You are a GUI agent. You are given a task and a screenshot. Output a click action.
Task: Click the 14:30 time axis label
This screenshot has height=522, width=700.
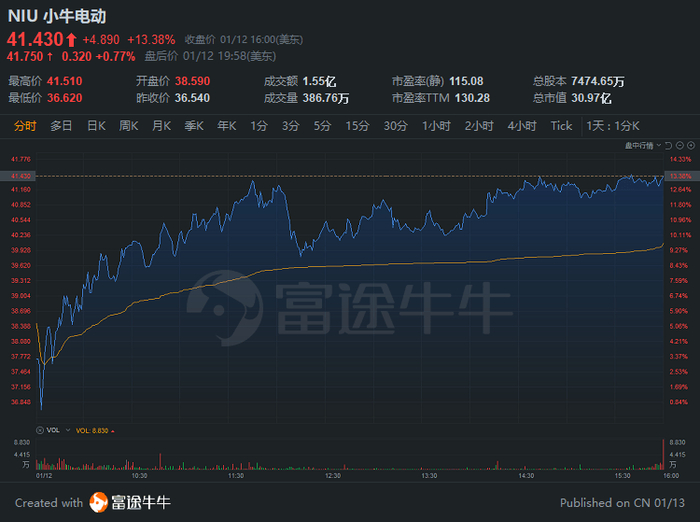[x=526, y=476]
